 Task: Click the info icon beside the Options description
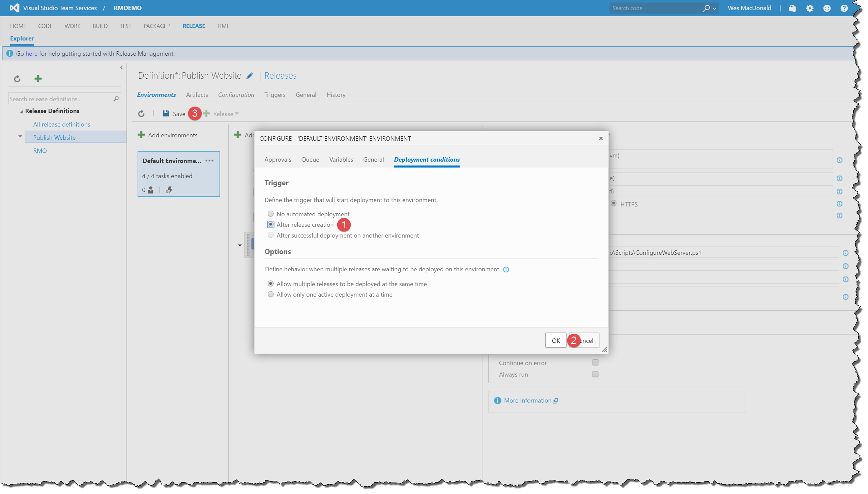(506, 269)
